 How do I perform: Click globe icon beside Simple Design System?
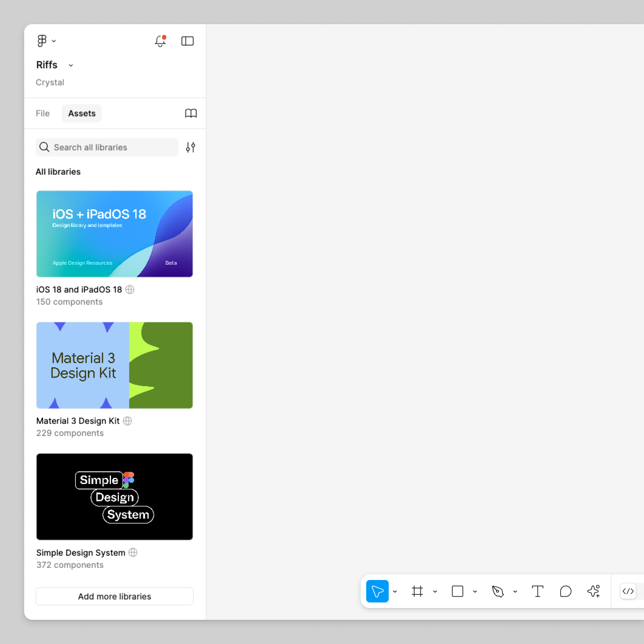133,552
